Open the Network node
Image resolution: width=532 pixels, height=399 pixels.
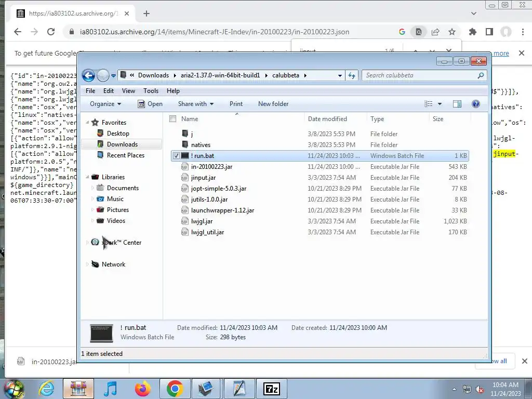tap(113, 264)
